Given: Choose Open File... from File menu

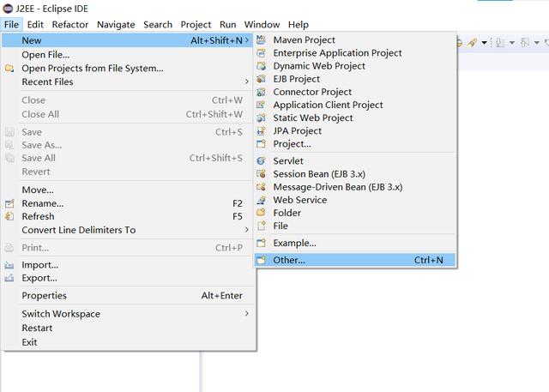Looking at the screenshot, I should pos(128,55).
